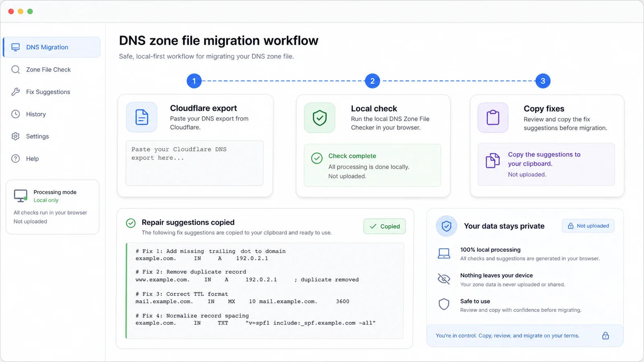Click the Copy fixes clipboard icon
The height and width of the screenshot is (362, 644).
pos(493,118)
